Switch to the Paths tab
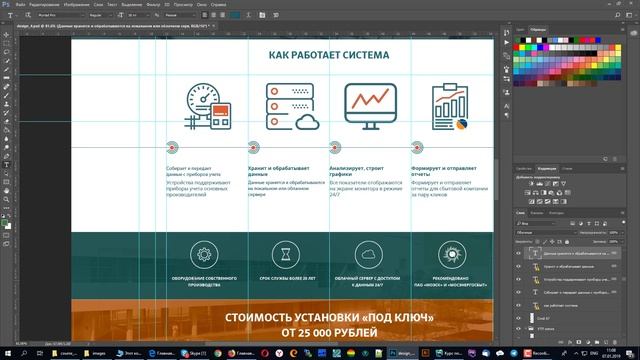Image resolution: width=640 pixels, height=360 pixels. tap(556, 213)
